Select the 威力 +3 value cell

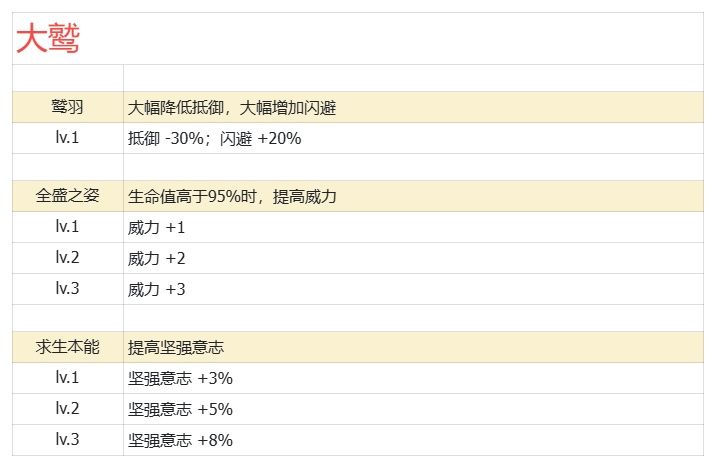414,289
